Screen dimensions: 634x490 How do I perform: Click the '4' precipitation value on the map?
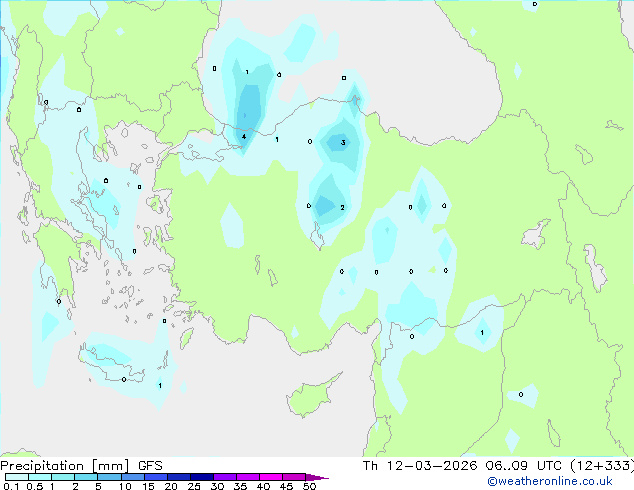[x=244, y=137]
